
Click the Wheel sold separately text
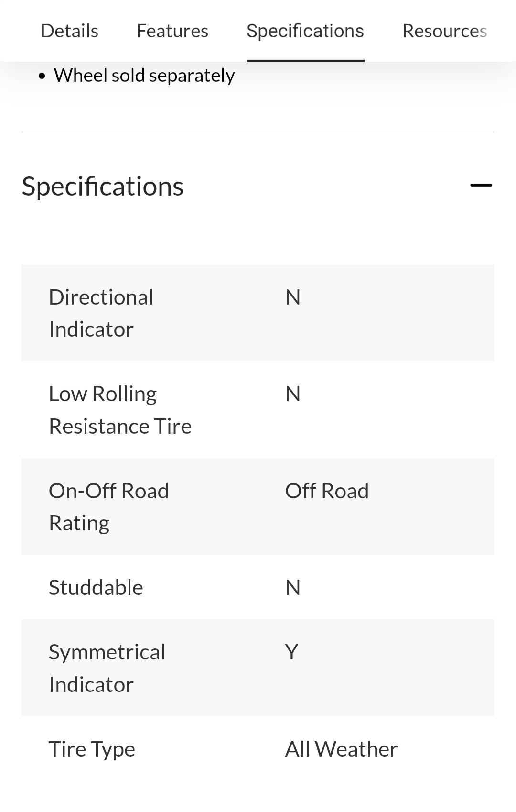[x=144, y=76]
